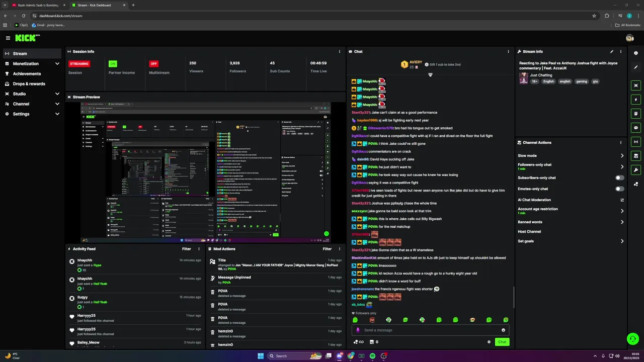Open Achievements in left sidebar
The height and width of the screenshot is (362, 644).
(32, 74)
